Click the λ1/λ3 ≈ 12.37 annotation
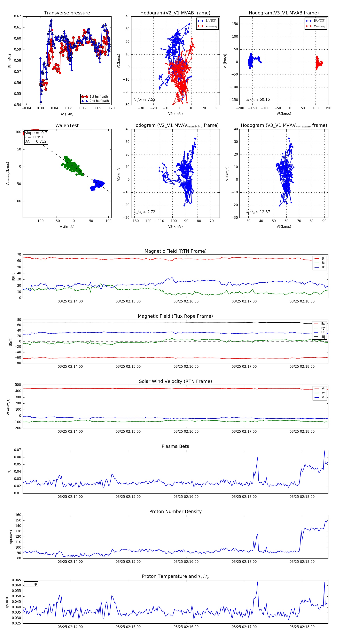Viewport: 351px width, 644px height. point(258,212)
